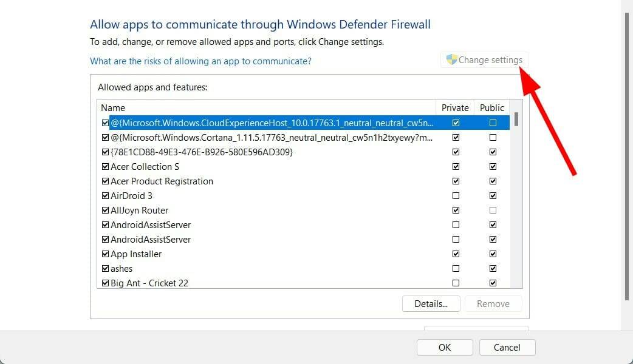Uncheck the Acer Collection S entry
This screenshot has height=364, width=633.
coord(104,166)
